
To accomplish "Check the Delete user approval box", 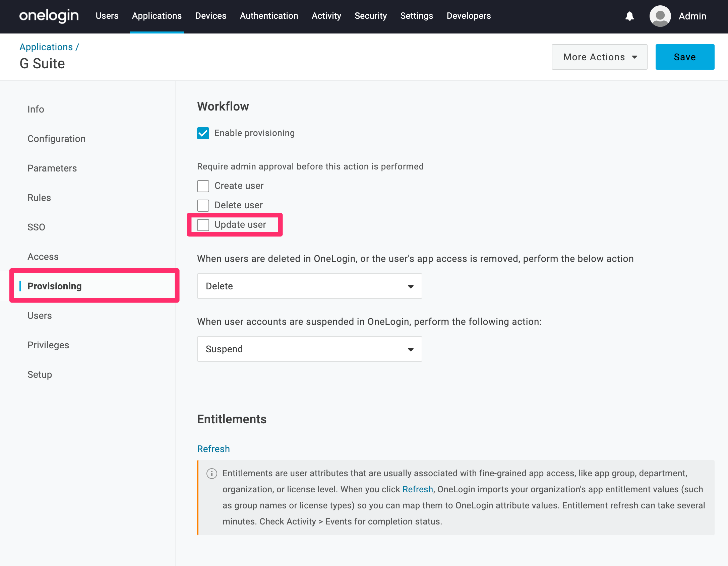I will [x=203, y=206].
